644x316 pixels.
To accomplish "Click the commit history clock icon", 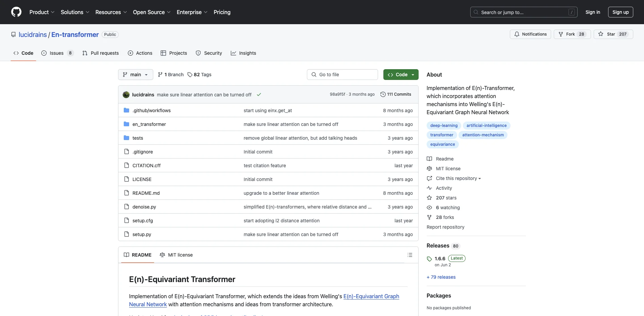I will pyautogui.click(x=383, y=94).
